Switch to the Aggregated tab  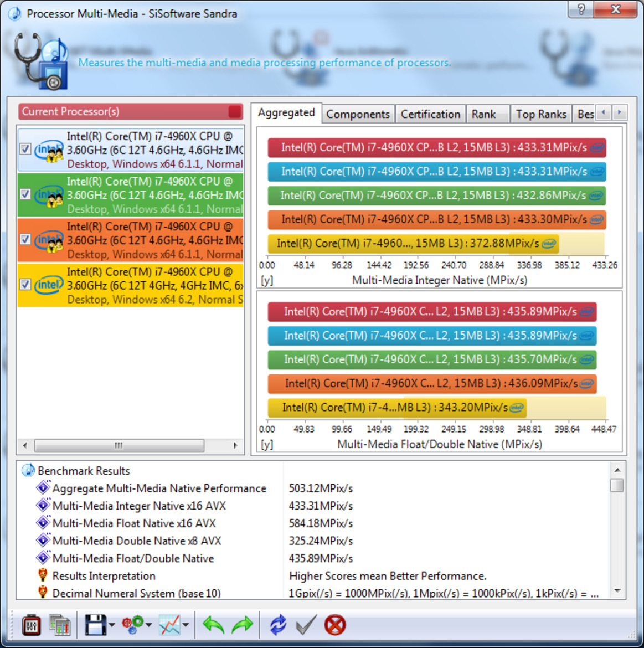286,113
